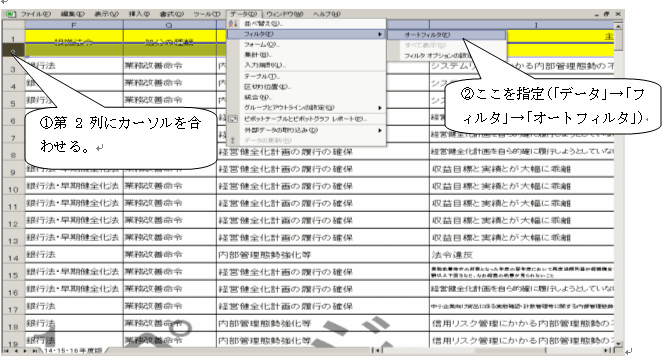Click the horizontal scrollbar thumb

[x=510, y=351]
